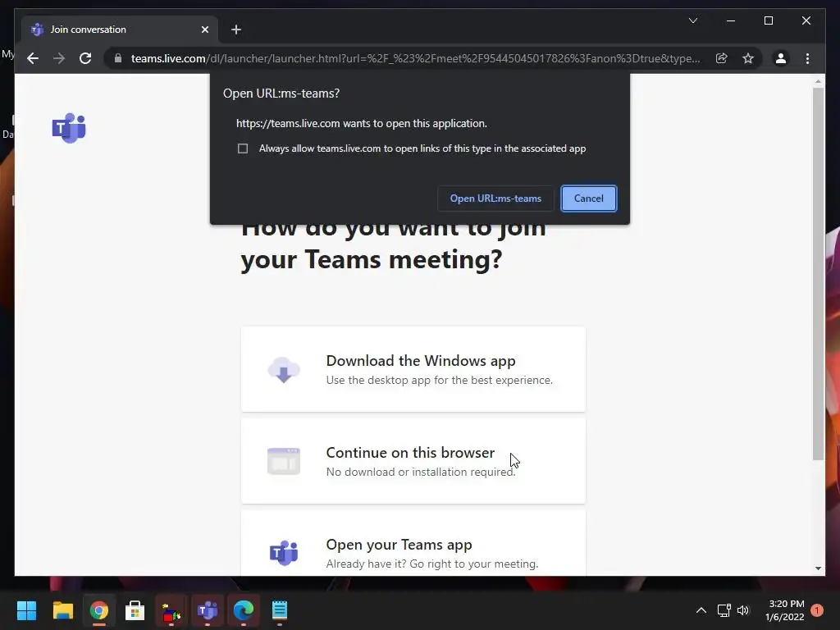
Task: Show hidden system tray icons
Action: (x=701, y=610)
